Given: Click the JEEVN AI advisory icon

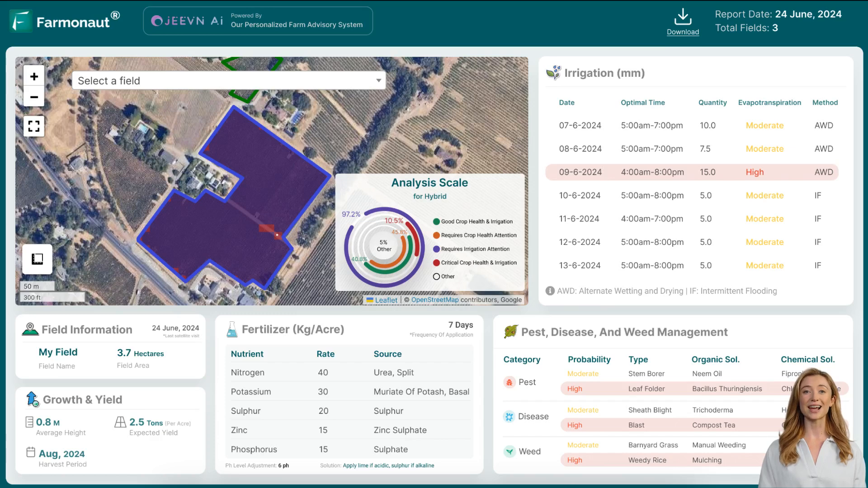Looking at the screenshot, I should [x=159, y=21].
